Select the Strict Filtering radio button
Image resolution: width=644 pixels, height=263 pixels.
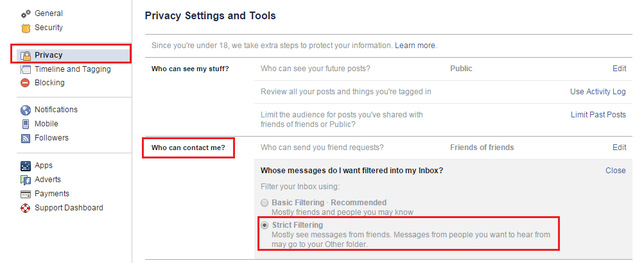(265, 226)
